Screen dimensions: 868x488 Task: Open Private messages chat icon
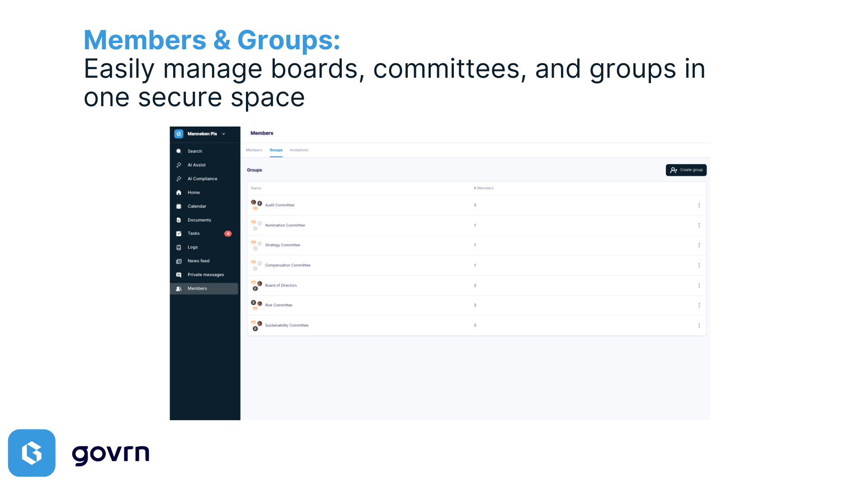point(179,275)
